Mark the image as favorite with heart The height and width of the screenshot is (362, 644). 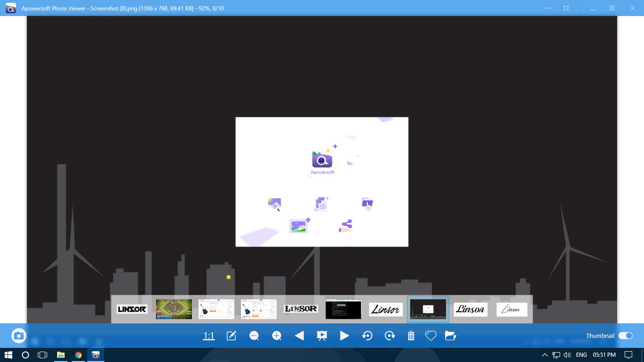coord(430,336)
